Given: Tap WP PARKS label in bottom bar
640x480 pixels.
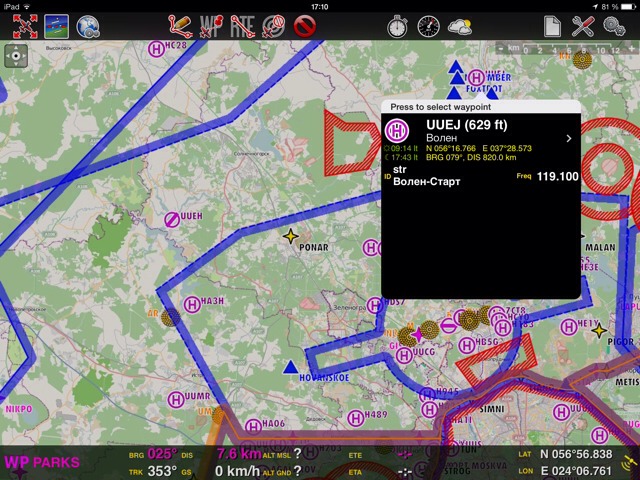Looking at the screenshot, I should (x=42, y=462).
